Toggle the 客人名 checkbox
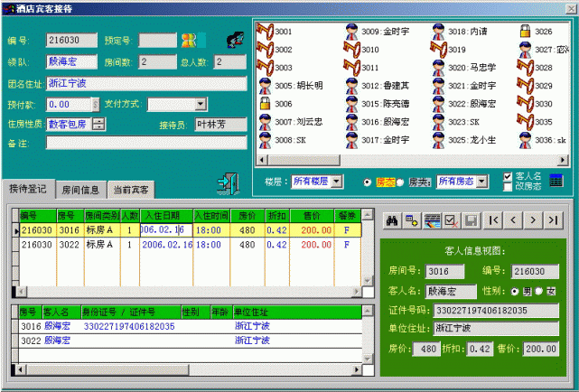 (x=508, y=176)
